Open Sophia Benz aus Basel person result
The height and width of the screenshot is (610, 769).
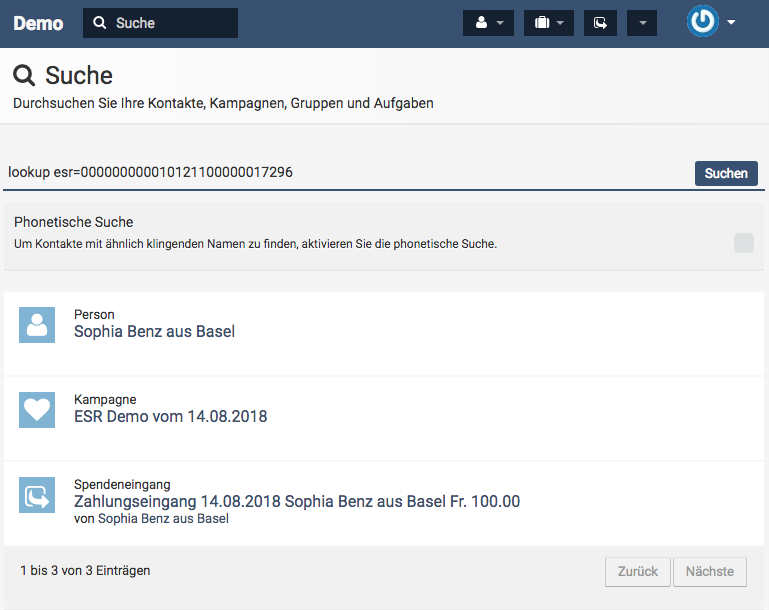[x=154, y=331]
